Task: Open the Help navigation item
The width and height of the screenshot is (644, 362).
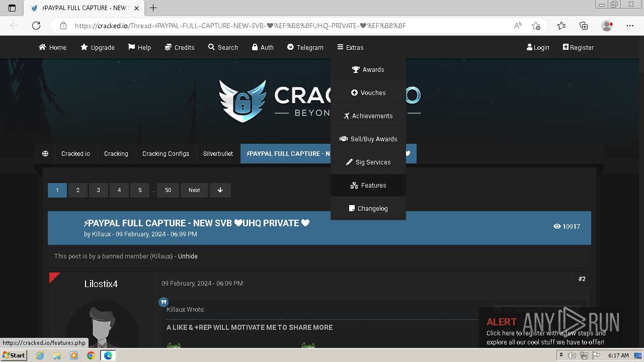Action: (139, 47)
